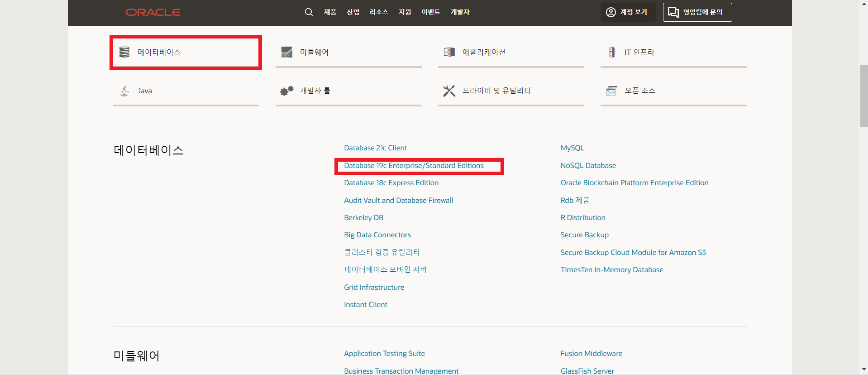Viewport: 868px width, 375px height.
Task: Click the 미들웨어 section heading
Action: tap(136, 356)
